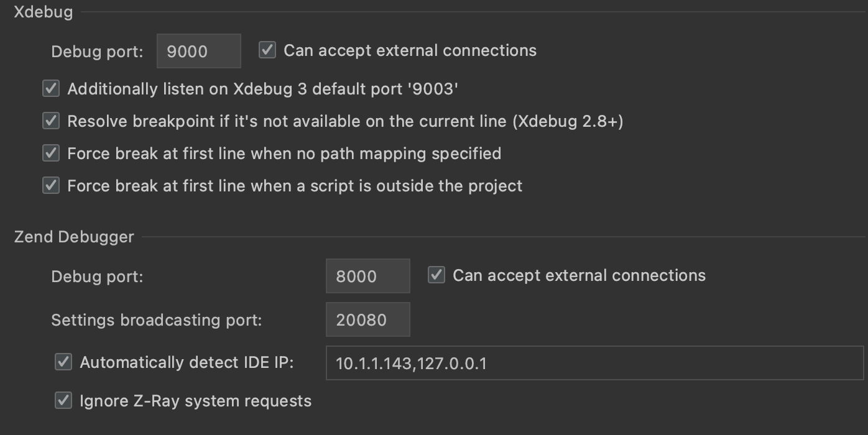Disable Zend Debugger's "Can accept external connections"
The height and width of the screenshot is (435, 868).
coord(435,275)
